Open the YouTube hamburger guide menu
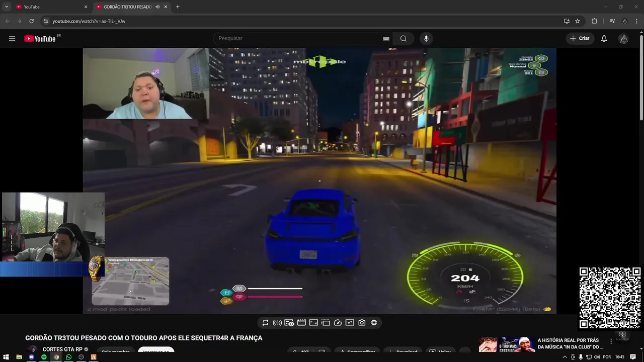Screen dimensions: 644x362 [x=12, y=38]
